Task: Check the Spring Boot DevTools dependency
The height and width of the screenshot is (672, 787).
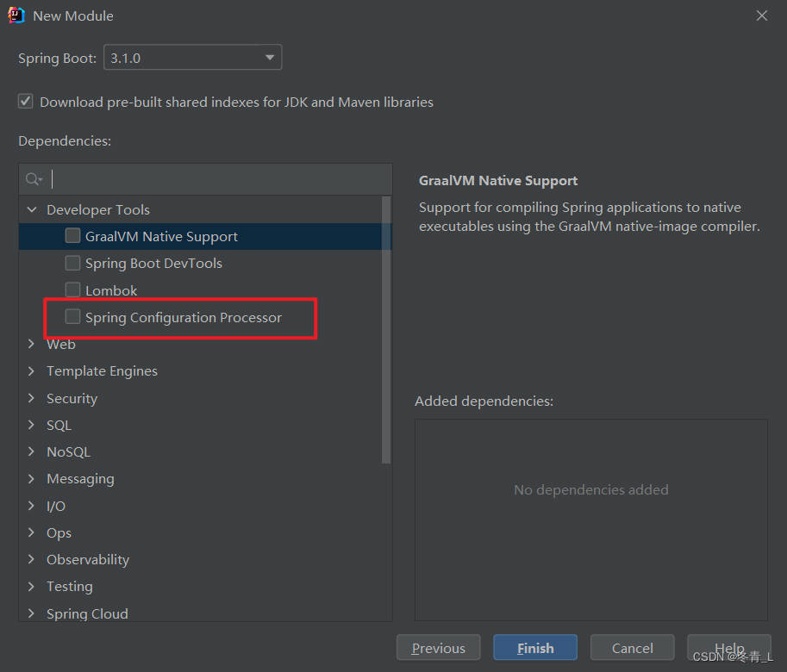Action: click(72, 263)
